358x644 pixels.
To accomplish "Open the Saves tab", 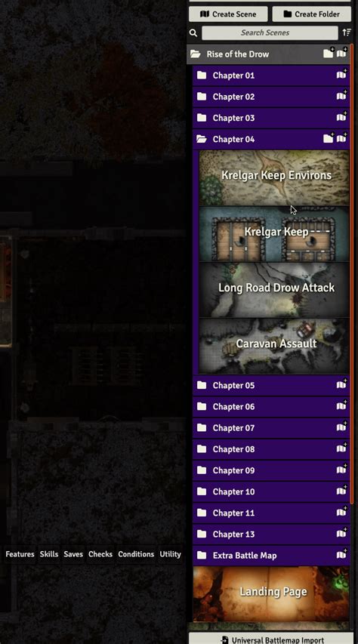I will (73, 554).
